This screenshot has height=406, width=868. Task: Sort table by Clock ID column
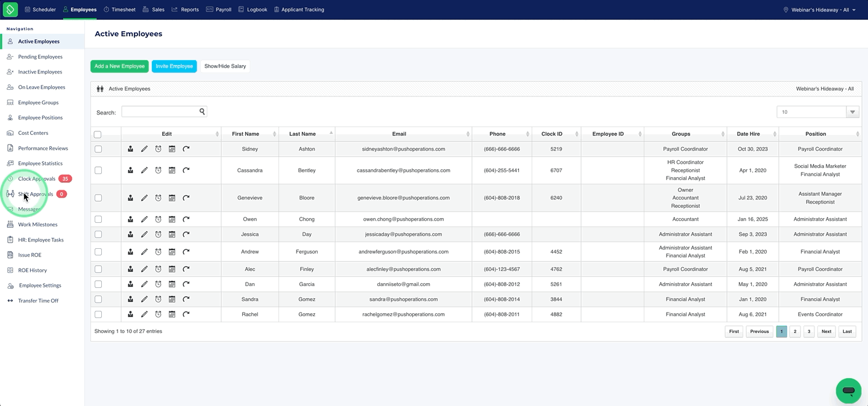556,134
